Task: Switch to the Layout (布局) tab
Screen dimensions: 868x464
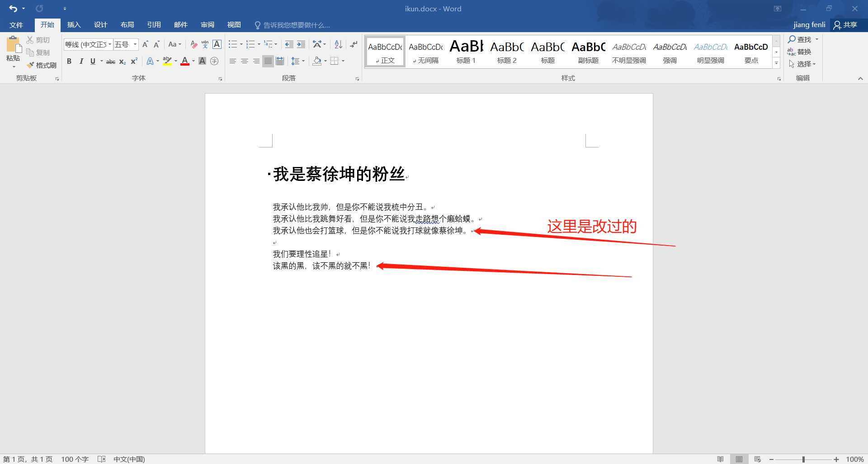Action: [127, 25]
